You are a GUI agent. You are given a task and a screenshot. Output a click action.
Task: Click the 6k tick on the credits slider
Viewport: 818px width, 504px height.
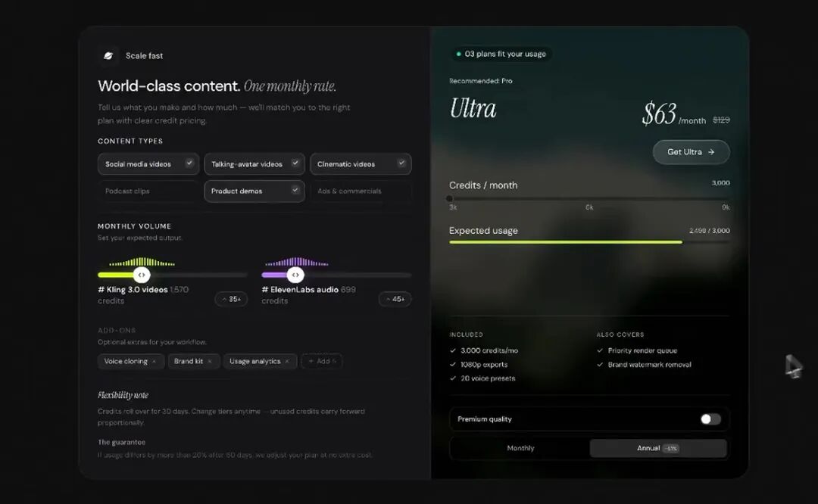tap(589, 207)
